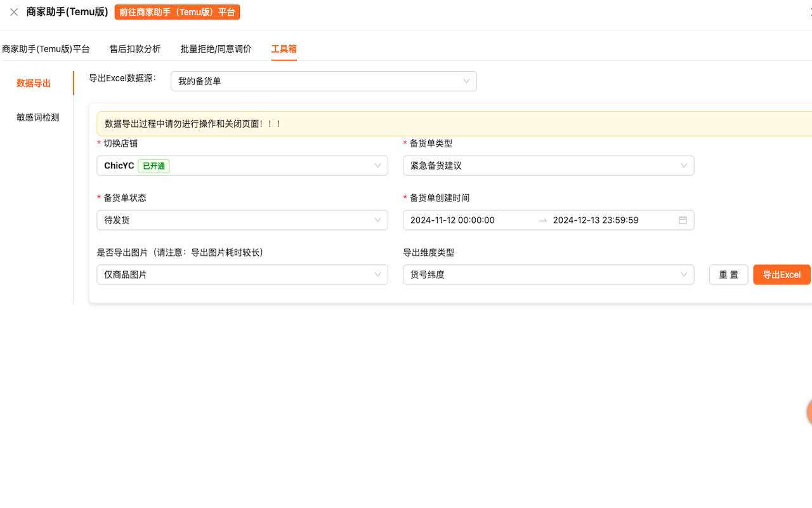Viewport: 812px width, 508px height.
Task: Open the 备货单类型 dropdown showing 紧急备货建议
Action: pyautogui.click(x=549, y=165)
